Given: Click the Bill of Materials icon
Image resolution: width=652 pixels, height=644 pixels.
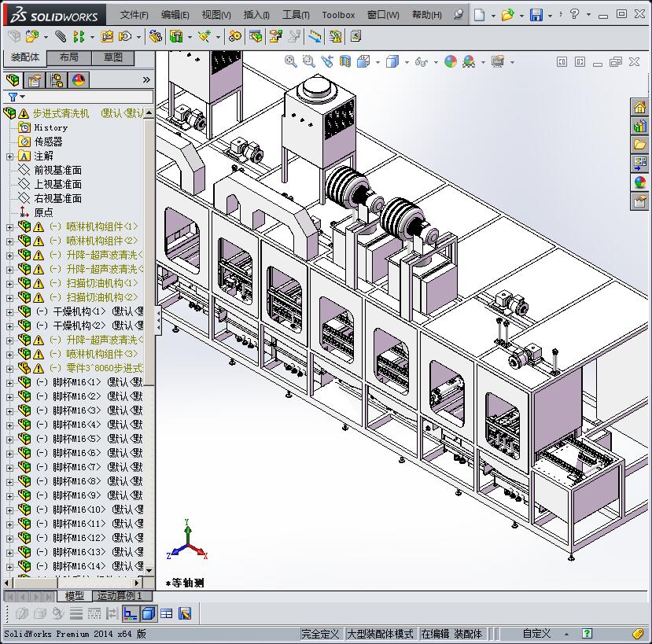Looking at the screenshot, I should point(256,37).
